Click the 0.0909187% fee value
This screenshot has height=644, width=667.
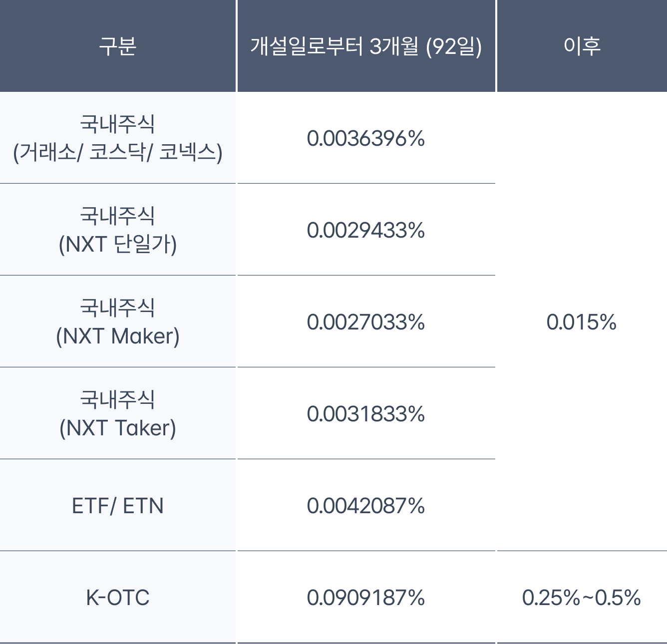point(365,598)
